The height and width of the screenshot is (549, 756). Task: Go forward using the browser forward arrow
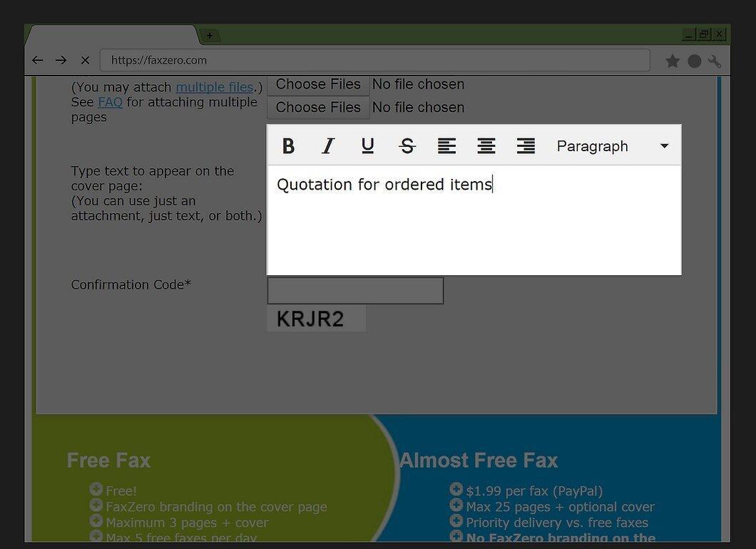[61, 61]
